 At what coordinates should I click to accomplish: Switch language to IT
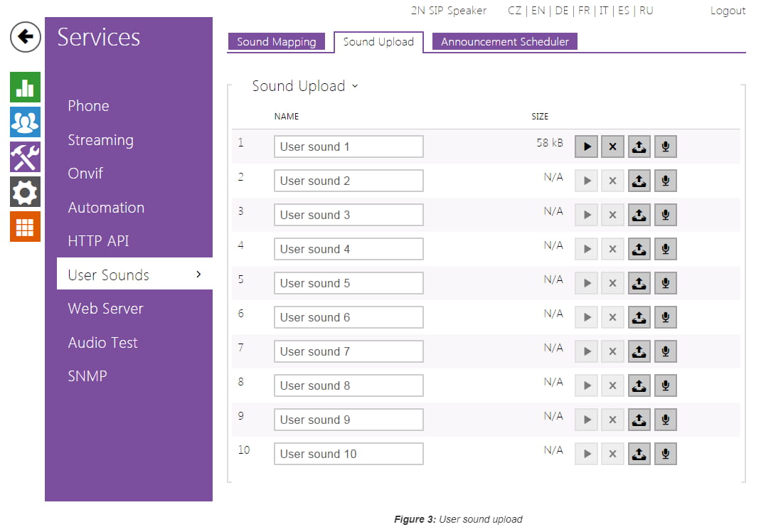pos(604,11)
